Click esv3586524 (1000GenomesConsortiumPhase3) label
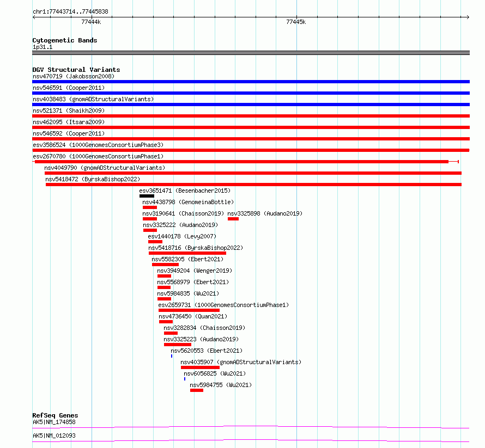The width and height of the screenshot is (485, 448). click(x=98, y=145)
